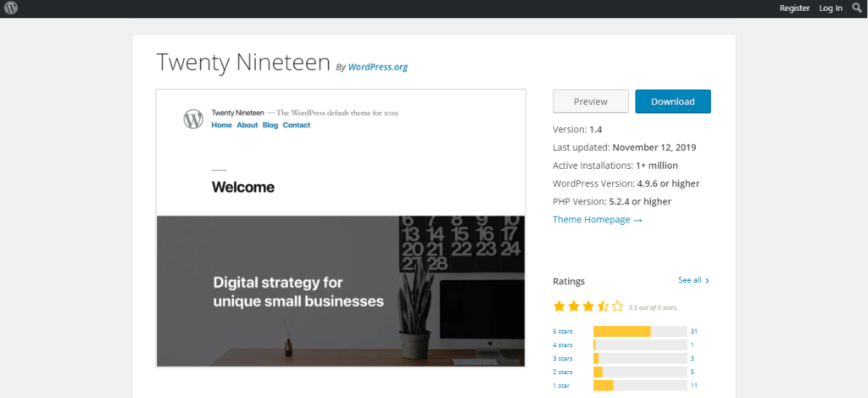868x398 pixels.
Task: Open the Log In link
Action: [x=831, y=8]
